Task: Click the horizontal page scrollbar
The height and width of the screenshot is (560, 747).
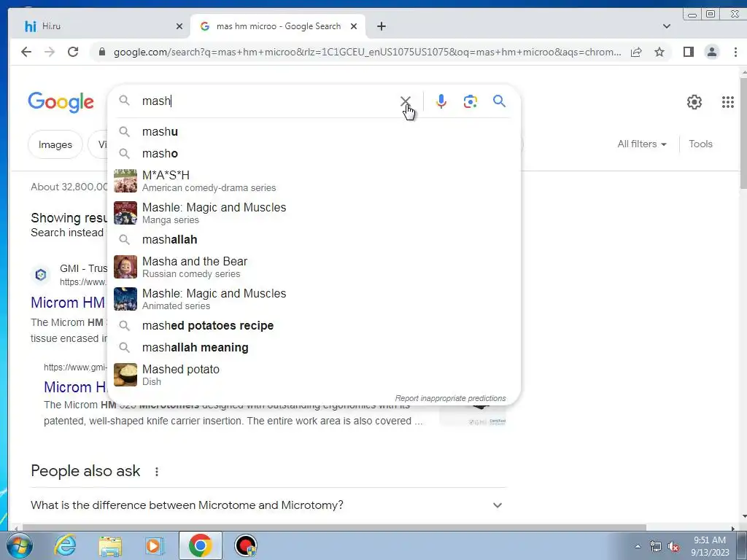Action: (x=333, y=527)
